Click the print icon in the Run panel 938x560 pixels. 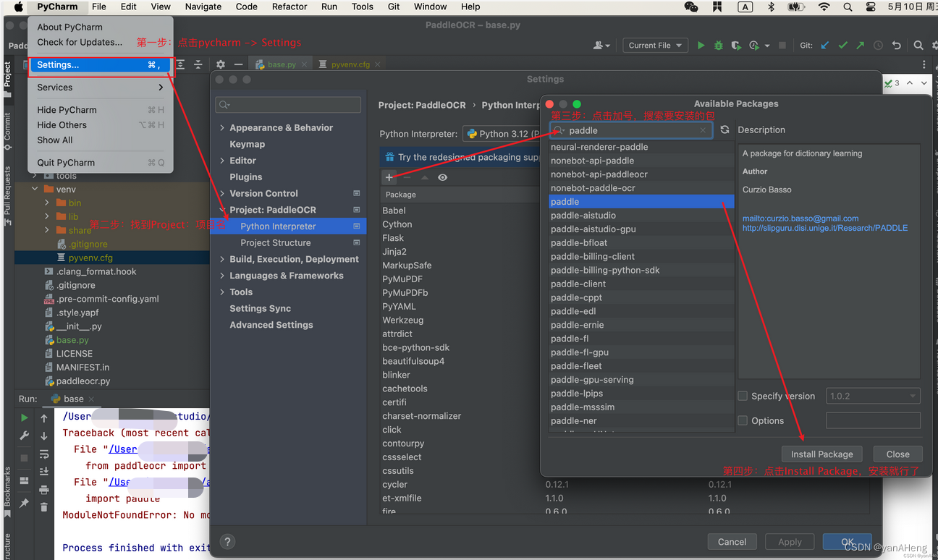(x=44, y=490)
